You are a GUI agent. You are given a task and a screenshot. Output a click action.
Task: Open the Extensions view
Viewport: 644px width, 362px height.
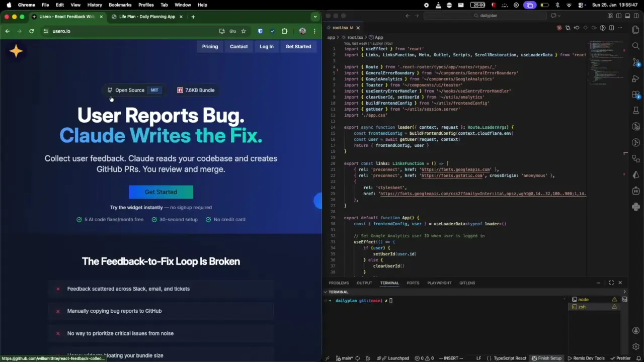(636, 95)
